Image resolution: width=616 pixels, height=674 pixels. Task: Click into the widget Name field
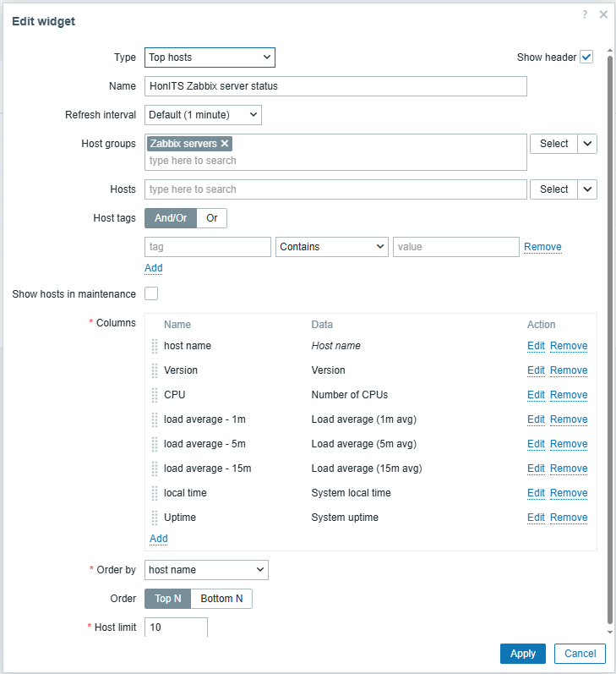(335, 86)
